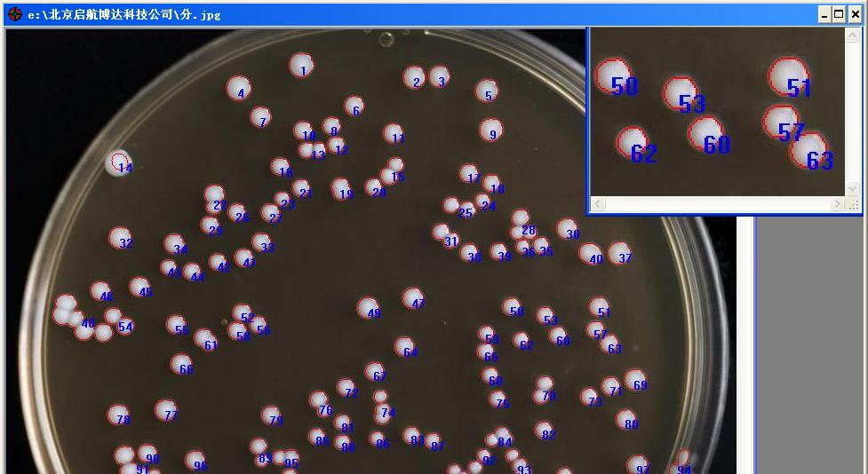Click the magnifier panel's scroll up arrow
Image resolution: width=868 pixels, height=474 pixels.
tap(852, 36)
